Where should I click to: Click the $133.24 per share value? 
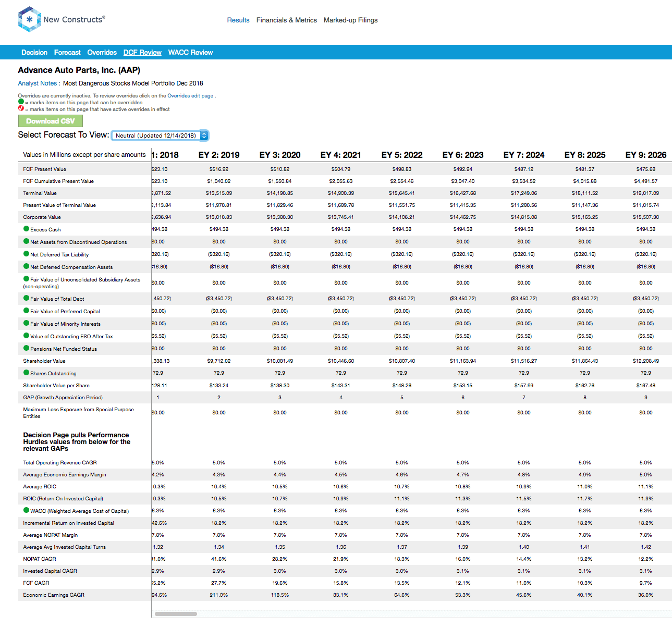pos(219,386)
